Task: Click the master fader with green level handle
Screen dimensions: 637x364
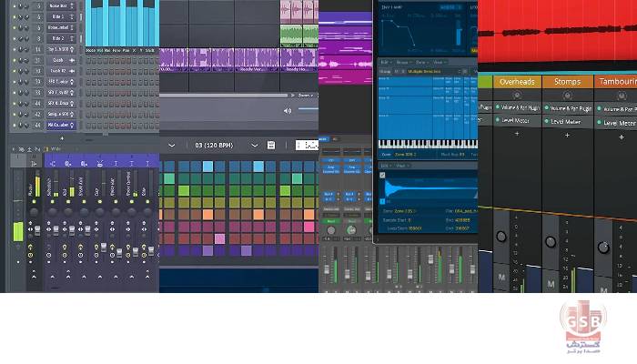Action: point(18,231)
